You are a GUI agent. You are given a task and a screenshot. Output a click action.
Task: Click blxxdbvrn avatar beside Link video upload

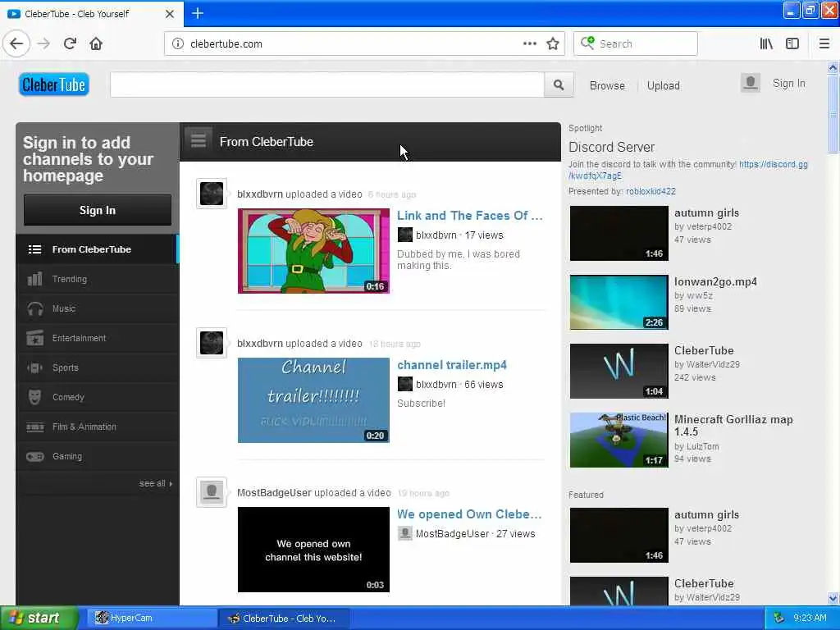[x=212, y=194]
